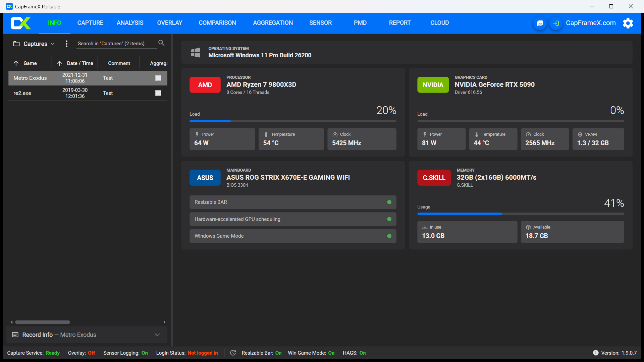This screenshot has height=362, width=644.
Task: Open settings with the gear icon
Action: click(x=628, y=23)
